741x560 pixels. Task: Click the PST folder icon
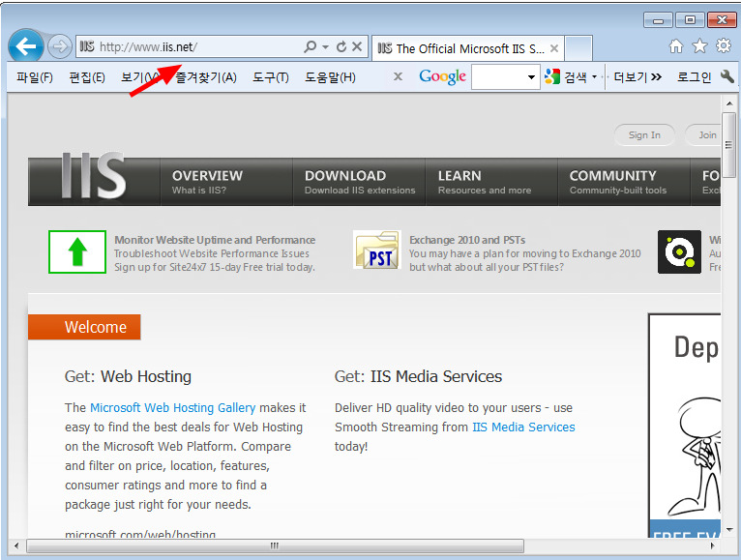[376, 251]
